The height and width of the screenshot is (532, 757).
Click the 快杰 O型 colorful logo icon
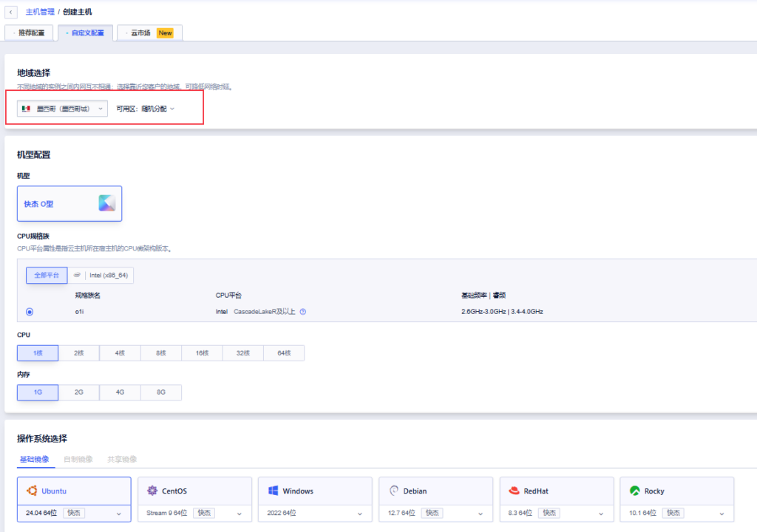(x=106, y=203)
